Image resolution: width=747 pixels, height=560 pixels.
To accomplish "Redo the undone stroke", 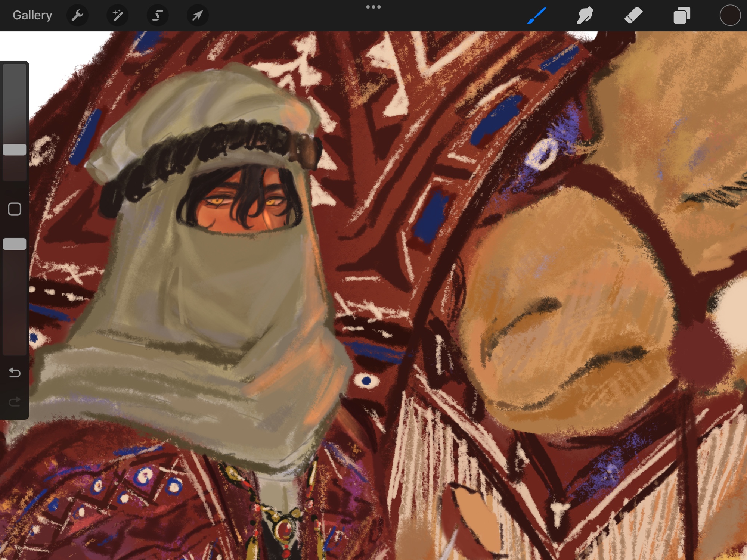I will 15,402.
